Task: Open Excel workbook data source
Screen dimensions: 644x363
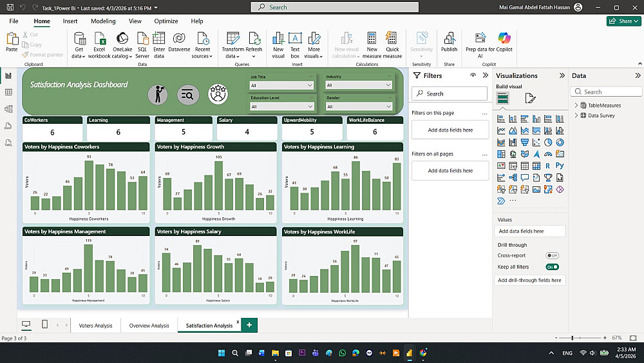Action: [x=99, y=45]
